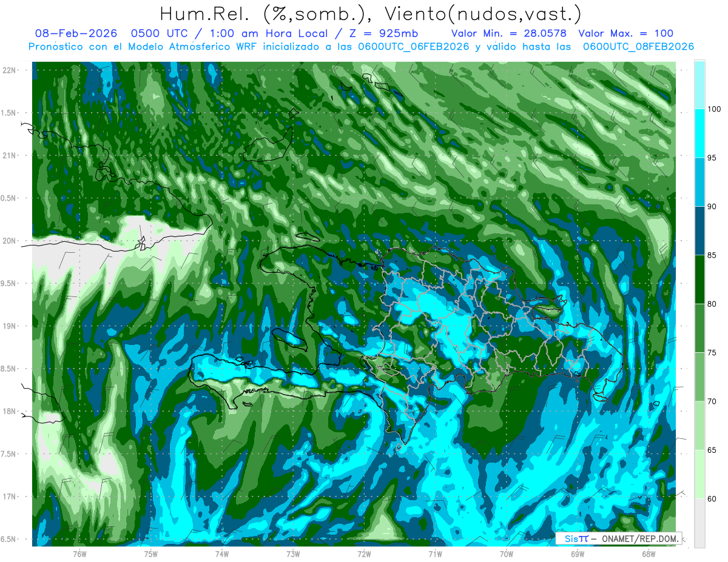Click the "75W" longitude label
This screenshot has width=728, height=562.
tap(151, 554)
